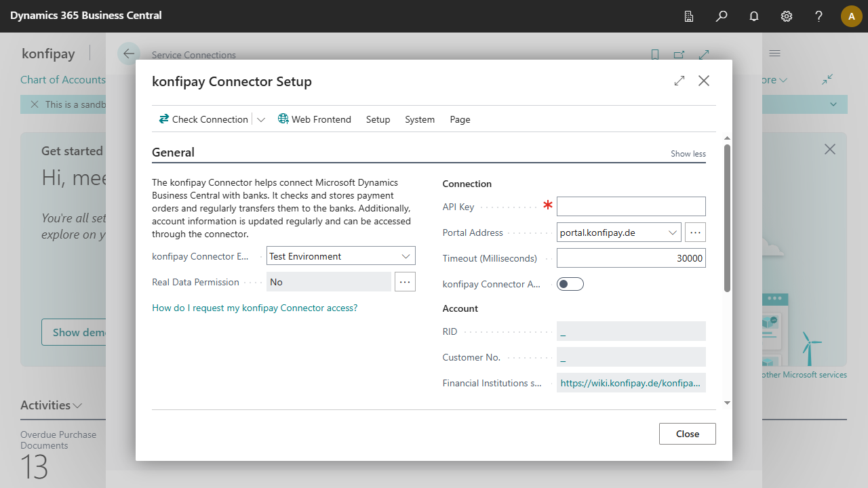Viewport: 868px width, 488px height.
Task: Open the Page menu
Action: coord(460,119)
